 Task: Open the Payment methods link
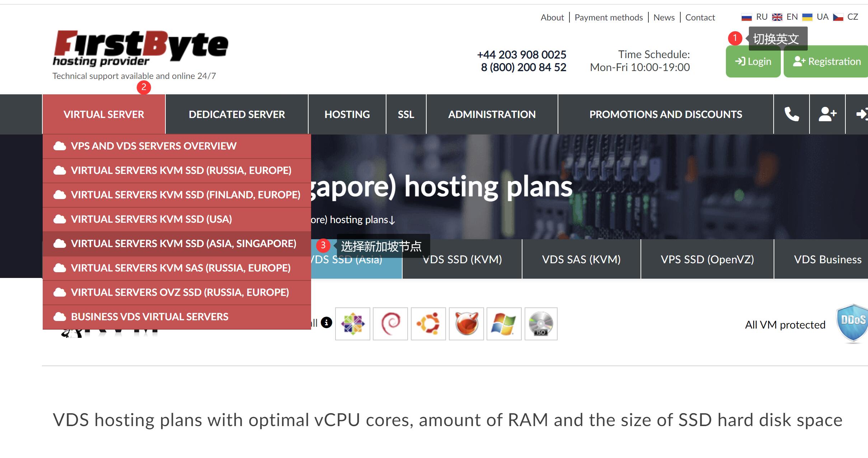pos(609,17)
